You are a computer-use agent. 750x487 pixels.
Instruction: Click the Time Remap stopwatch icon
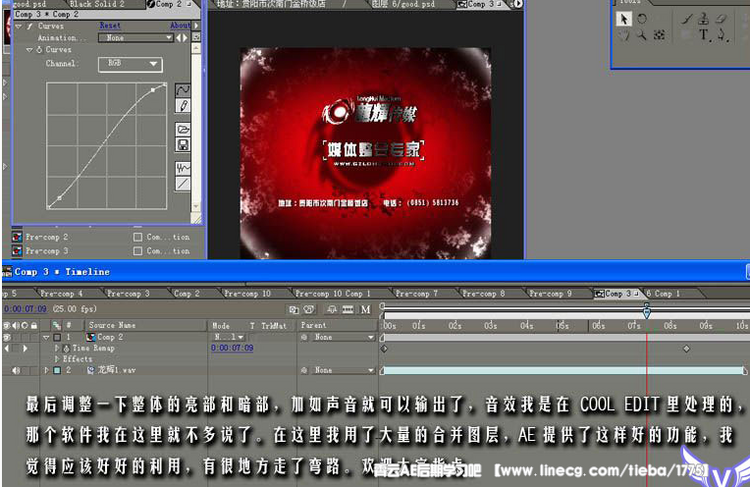pyautogui.click(x=66, y=349)
